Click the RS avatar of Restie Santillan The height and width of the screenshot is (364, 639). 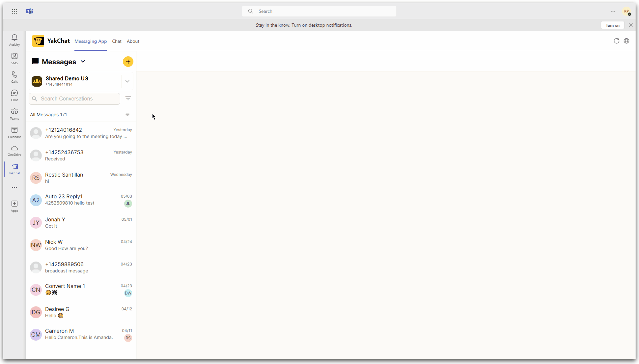[x=36, y=178]
